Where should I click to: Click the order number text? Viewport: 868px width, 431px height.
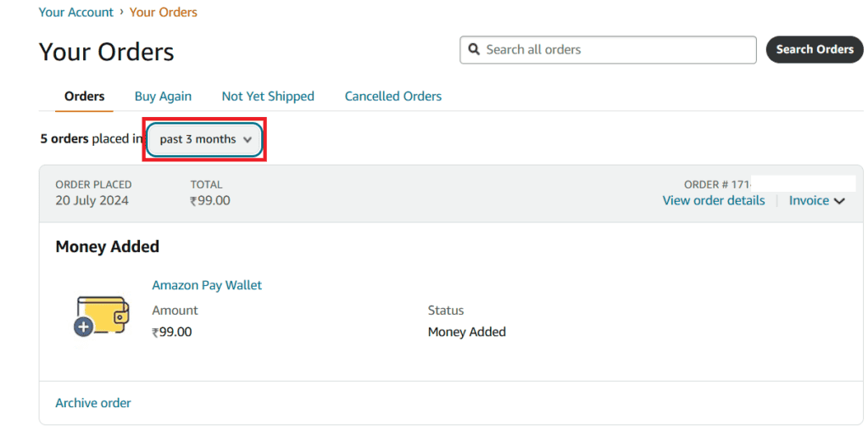[717, 184]
